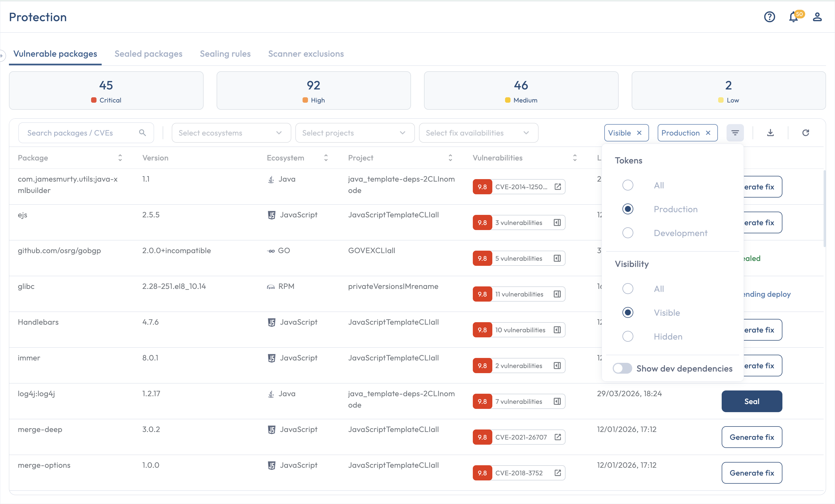Click the filter options icon

click(735, 133)
